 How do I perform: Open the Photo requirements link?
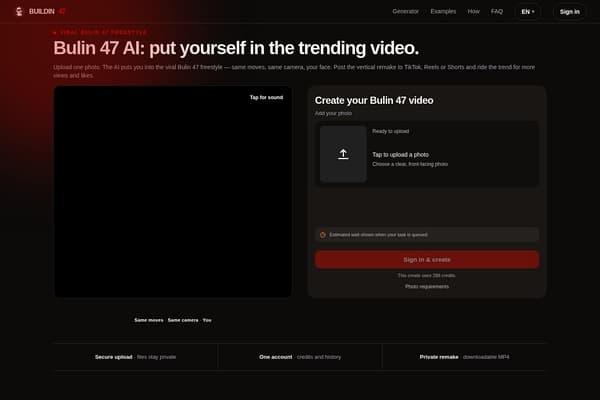pyautogui.click(x=427, y=286)
